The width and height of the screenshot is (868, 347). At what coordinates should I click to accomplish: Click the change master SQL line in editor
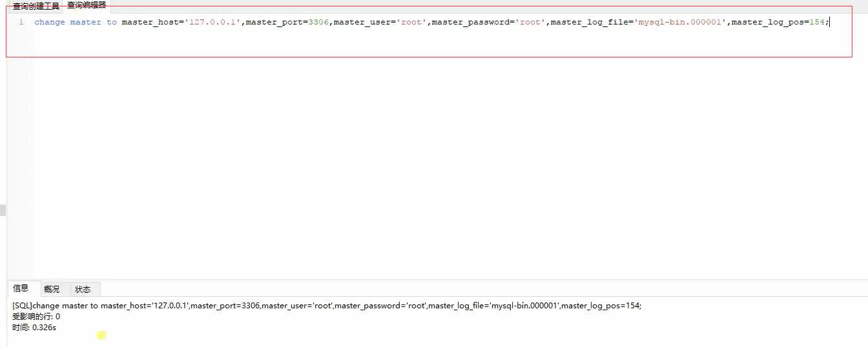tap(432, 22)
